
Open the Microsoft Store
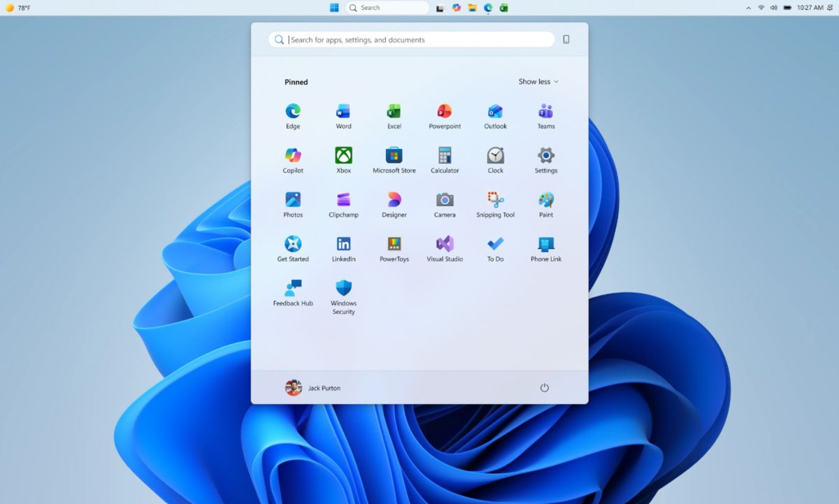(x=394, y=160)
